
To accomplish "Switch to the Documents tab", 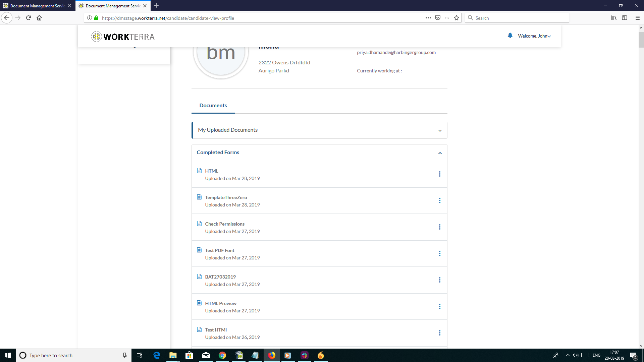I will click(213, 105).
